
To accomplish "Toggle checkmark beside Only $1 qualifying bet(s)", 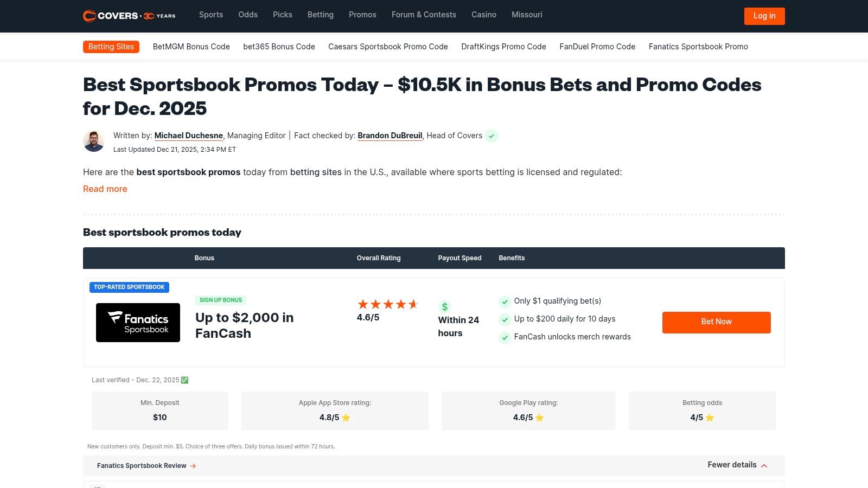I will 505,301.
